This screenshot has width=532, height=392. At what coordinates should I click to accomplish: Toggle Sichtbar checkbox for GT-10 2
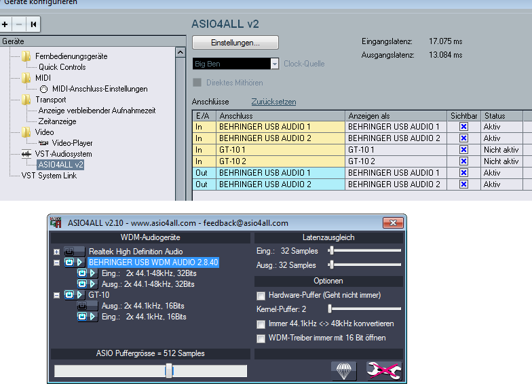[463, 161]
